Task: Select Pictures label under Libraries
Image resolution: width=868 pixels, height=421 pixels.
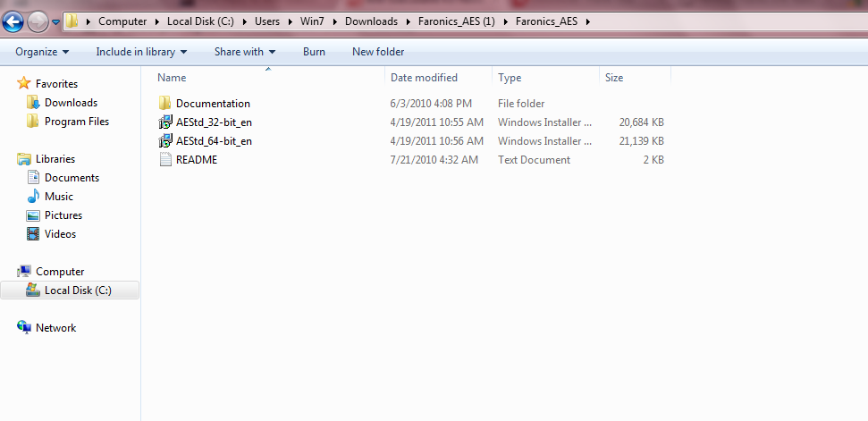Action: [x=63, y=215]
